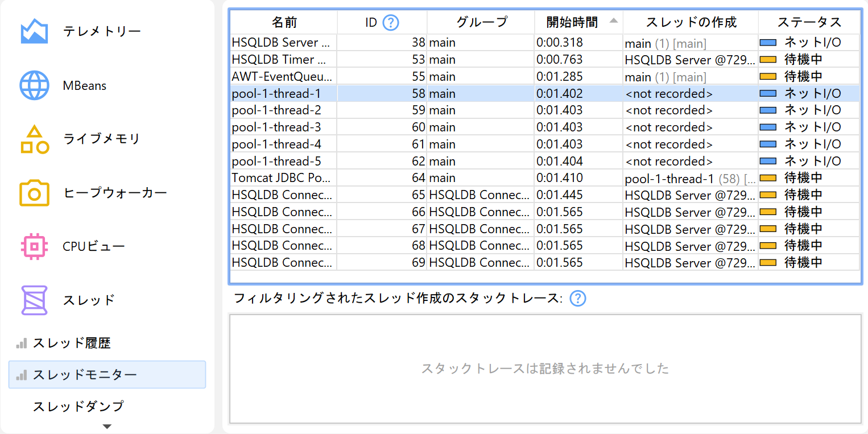Click status color box for Tomcat JDBC row
Screen dimensions: 868x434
[768, 178]
